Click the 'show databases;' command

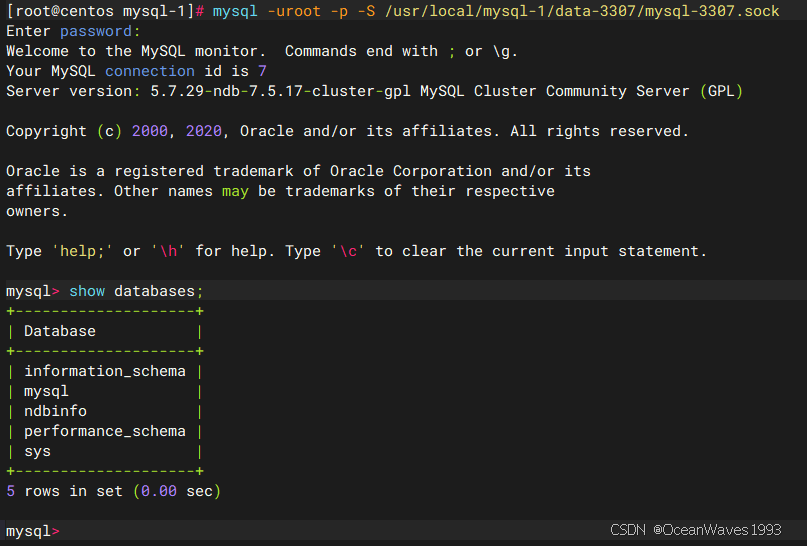pyautogui.click(x=136, y=291)
